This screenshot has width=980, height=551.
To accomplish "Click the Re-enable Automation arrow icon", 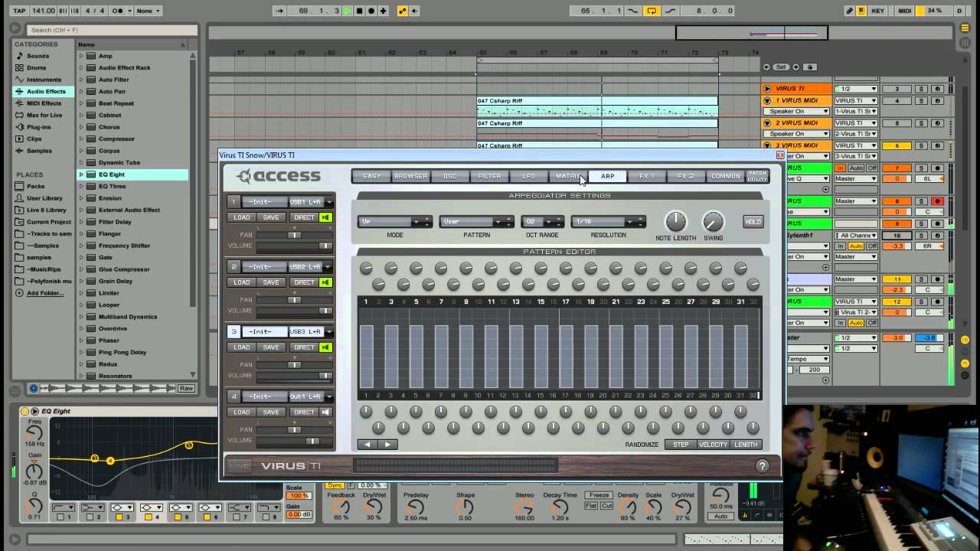I will tap(415, 11).
